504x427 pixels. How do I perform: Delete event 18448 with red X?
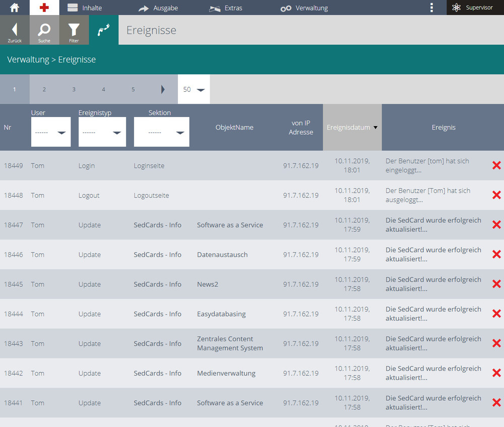(496, 195)
